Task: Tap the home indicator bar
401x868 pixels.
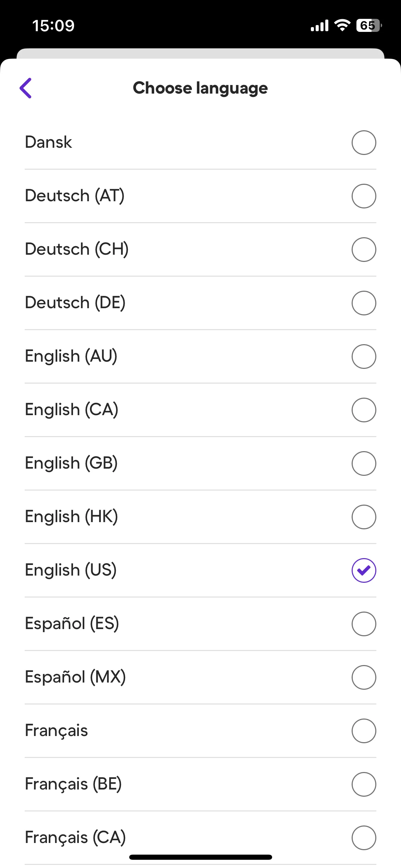Action: coord(200,857)
